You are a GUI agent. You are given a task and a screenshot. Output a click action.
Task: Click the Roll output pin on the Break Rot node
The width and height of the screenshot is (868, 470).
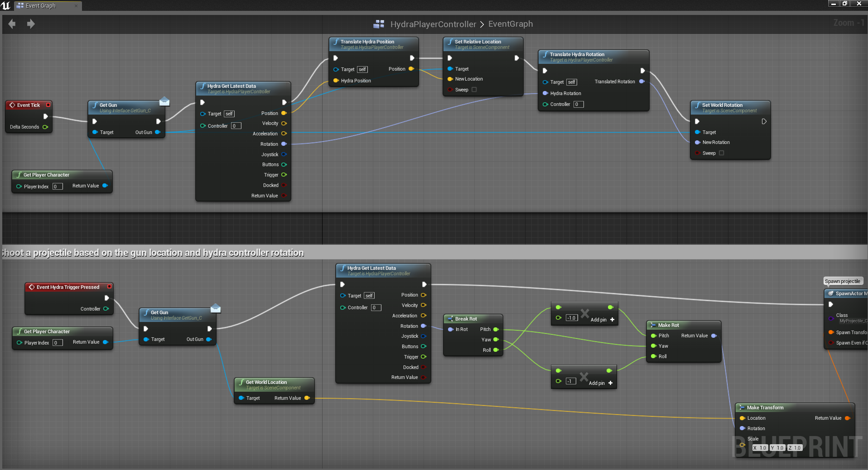point(496,350)
